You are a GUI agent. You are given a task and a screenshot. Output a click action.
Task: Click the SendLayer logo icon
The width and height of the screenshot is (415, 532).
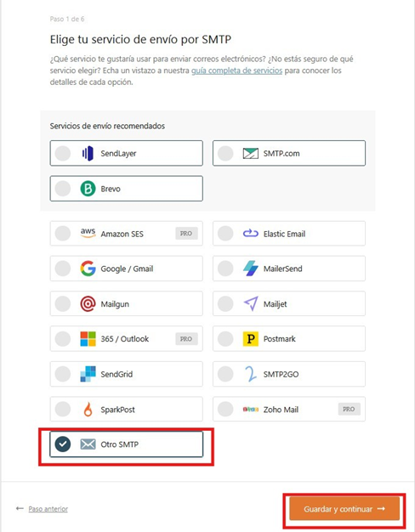point(88,153)
